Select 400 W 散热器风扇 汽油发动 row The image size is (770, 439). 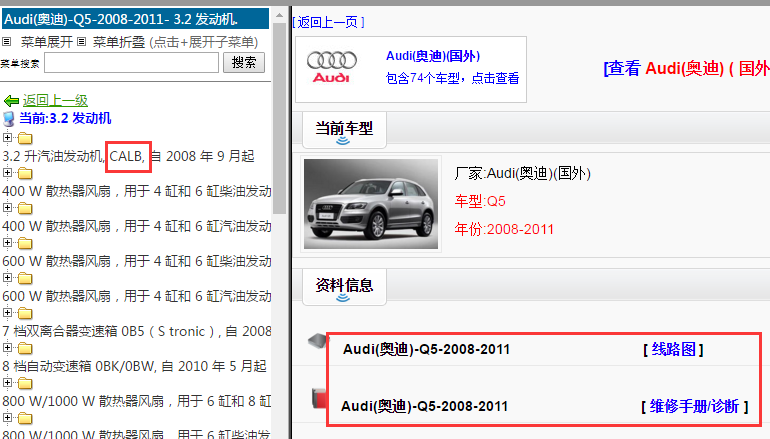pos(137,226)
